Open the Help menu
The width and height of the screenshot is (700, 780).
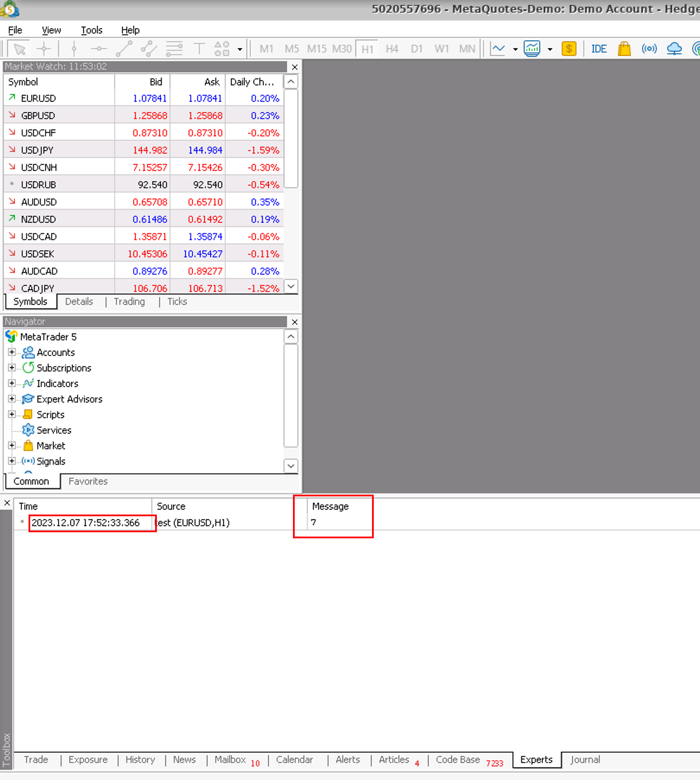click(130, 30)
